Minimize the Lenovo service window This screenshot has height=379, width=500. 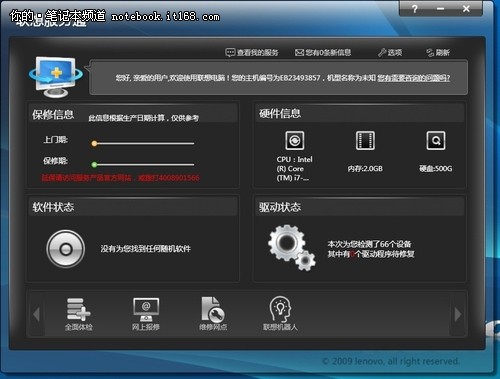(x=440, y=9)
